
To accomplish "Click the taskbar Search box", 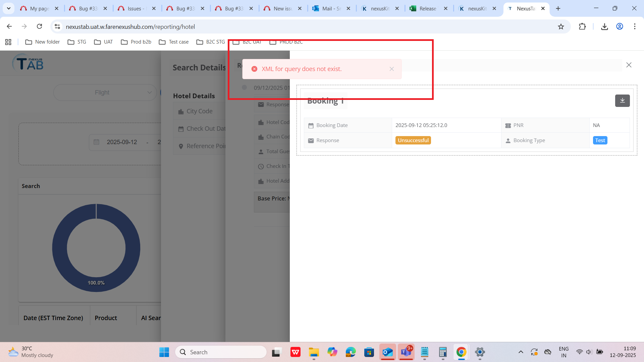I will coord(221,352).
